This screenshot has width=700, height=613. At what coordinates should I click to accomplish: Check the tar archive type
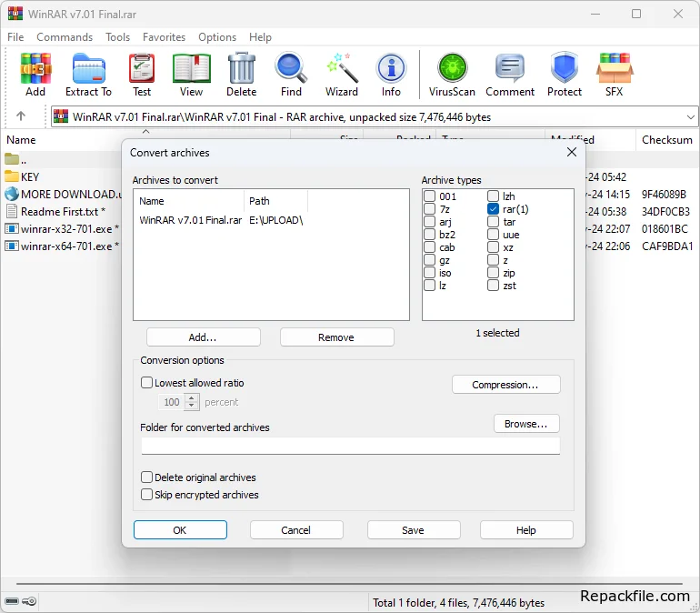493,221
